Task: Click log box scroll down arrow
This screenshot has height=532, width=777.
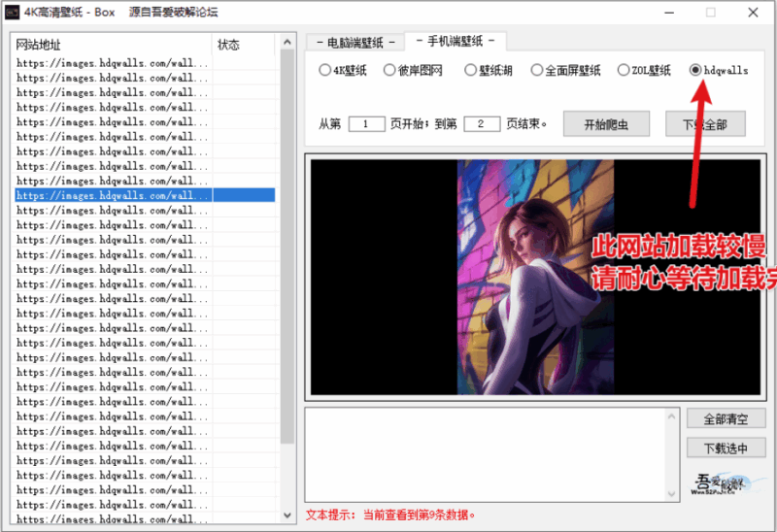Action: tap(672, 493)
